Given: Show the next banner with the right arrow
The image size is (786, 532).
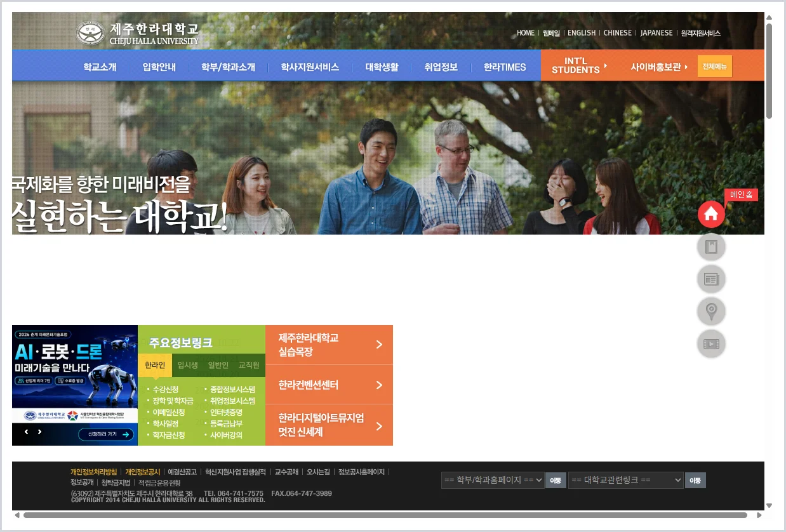Looking at the screenshot, I should click(x=39, y=432).
